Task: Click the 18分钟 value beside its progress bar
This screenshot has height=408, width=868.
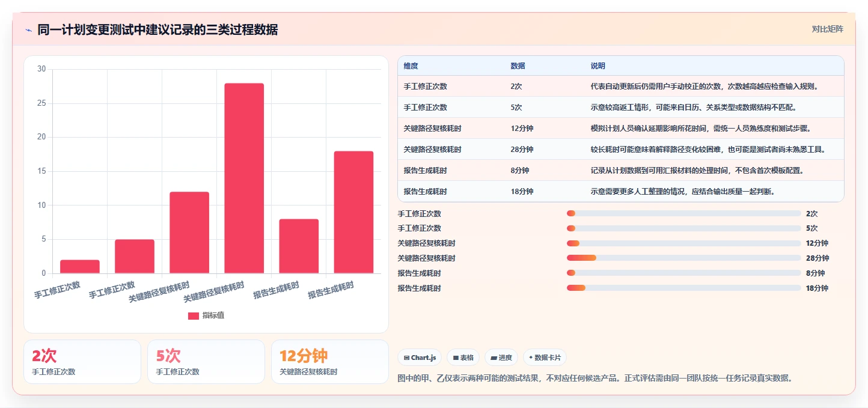Action: [817, 288]
